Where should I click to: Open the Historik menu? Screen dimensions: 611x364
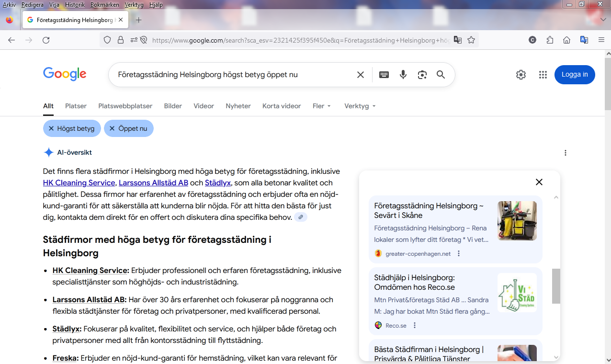(x=75, y=5)
